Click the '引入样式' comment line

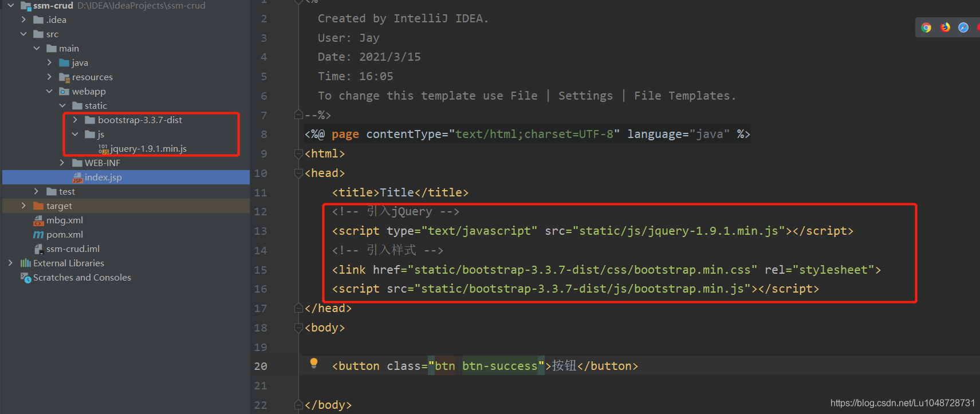point(388,250)
